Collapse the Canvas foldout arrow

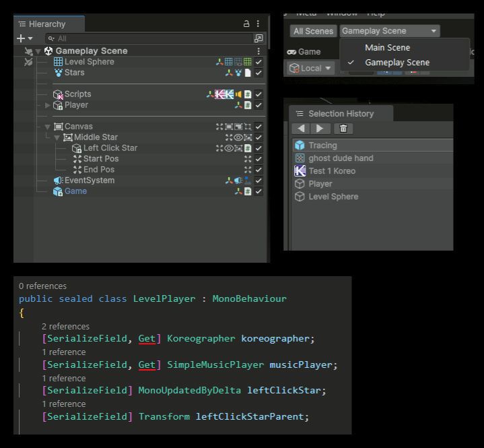pos(47,127)
